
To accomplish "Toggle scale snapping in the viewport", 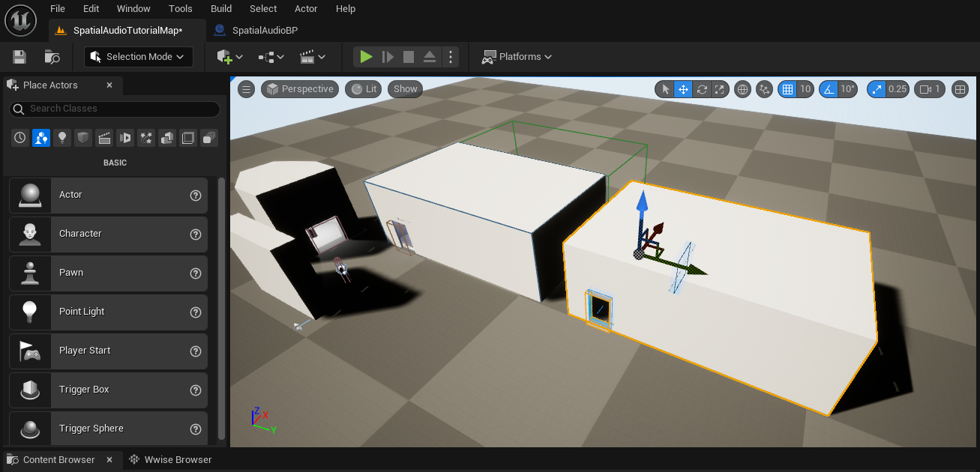I will tap(877, 89).
